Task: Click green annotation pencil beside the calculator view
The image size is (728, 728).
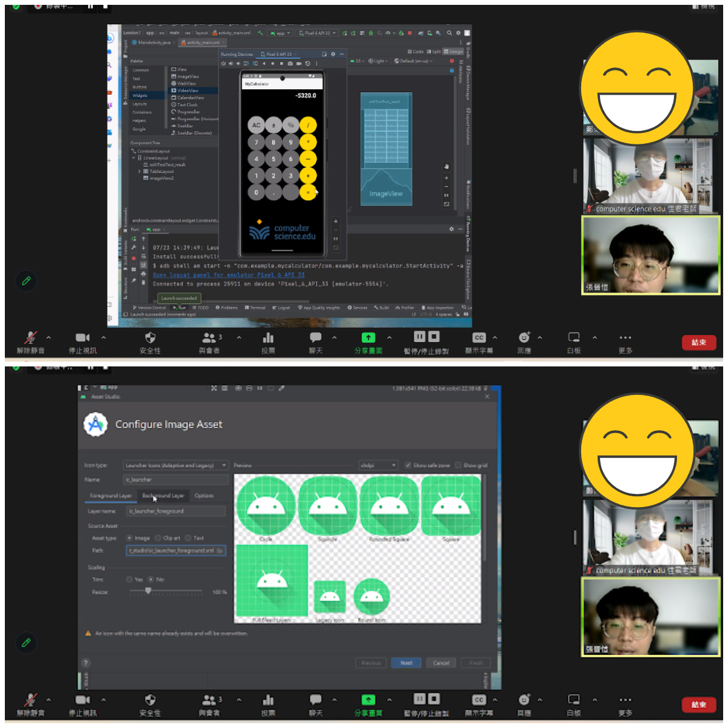Action: pyautogui.click(x=26, y=281)
